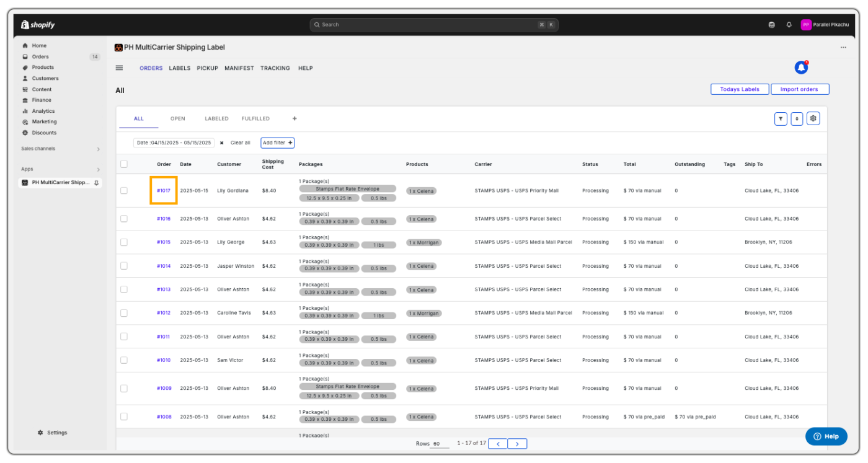Image resolution: width=868 pixels, height=463 pixels.
Task: Open Analytics in sidebar
Action: (x=43, y=111)
